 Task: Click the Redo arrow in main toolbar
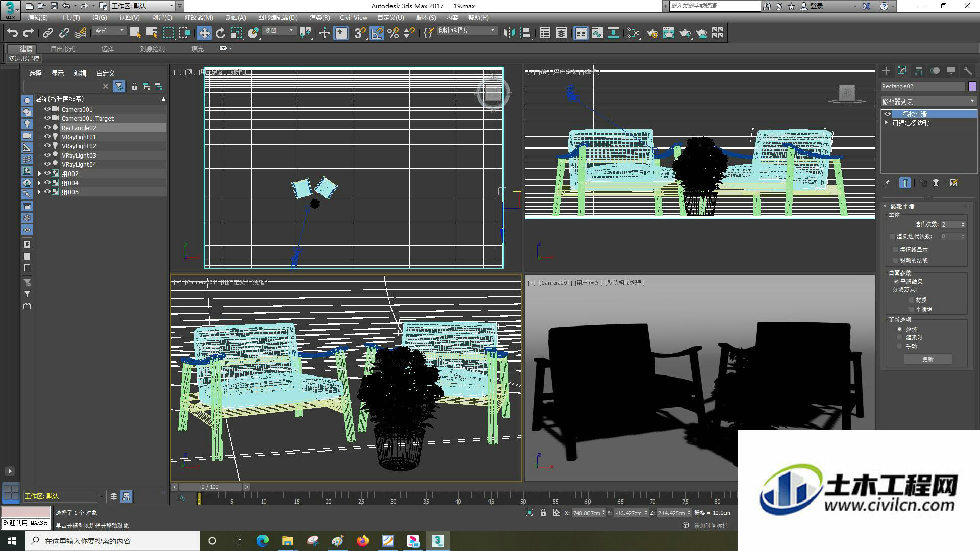pos(29,33)
